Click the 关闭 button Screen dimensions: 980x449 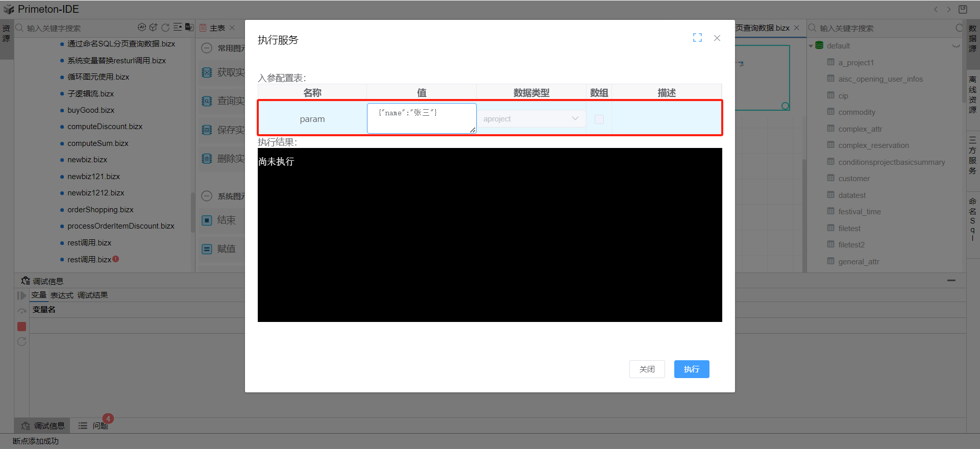[647, 369]
